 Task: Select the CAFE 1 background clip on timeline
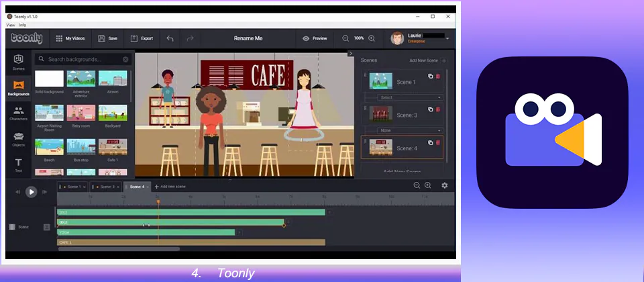(x=191, y=242)
